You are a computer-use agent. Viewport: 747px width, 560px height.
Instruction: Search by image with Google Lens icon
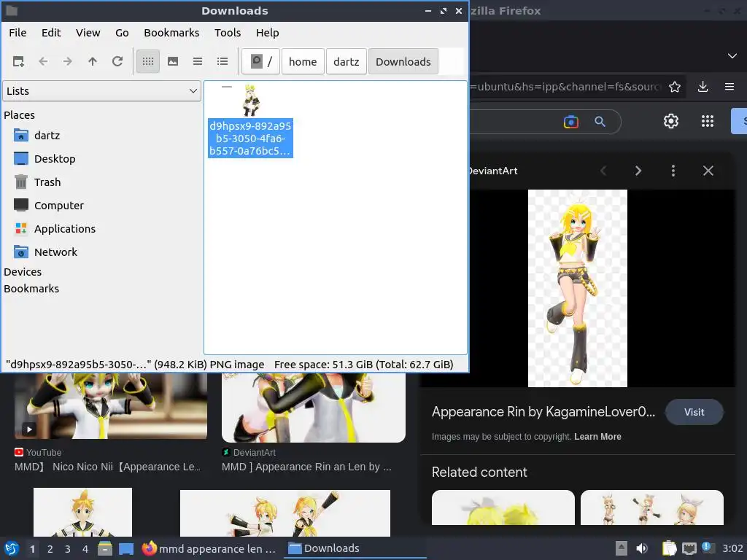coord(571,122)
